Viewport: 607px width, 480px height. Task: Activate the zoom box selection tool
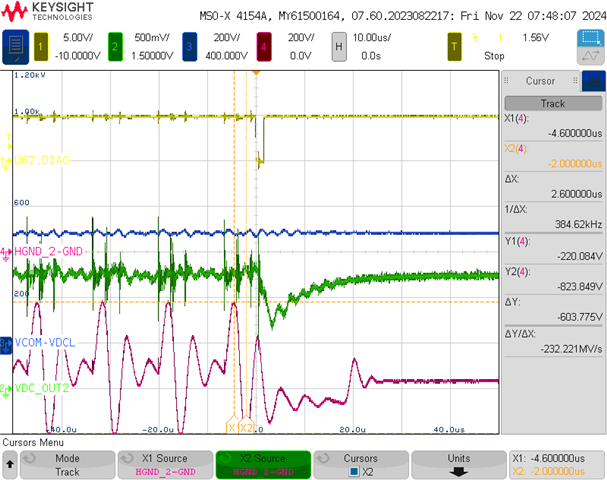click(x=590, y=38)
